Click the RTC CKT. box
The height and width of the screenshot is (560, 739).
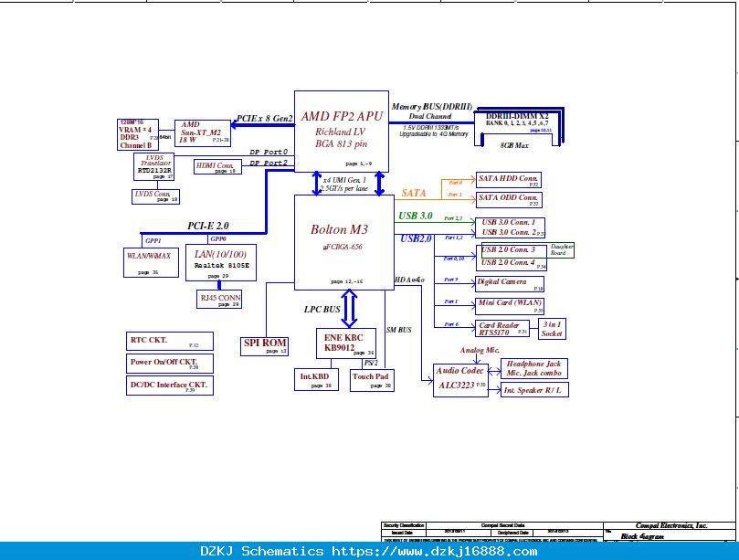[170, 342]
